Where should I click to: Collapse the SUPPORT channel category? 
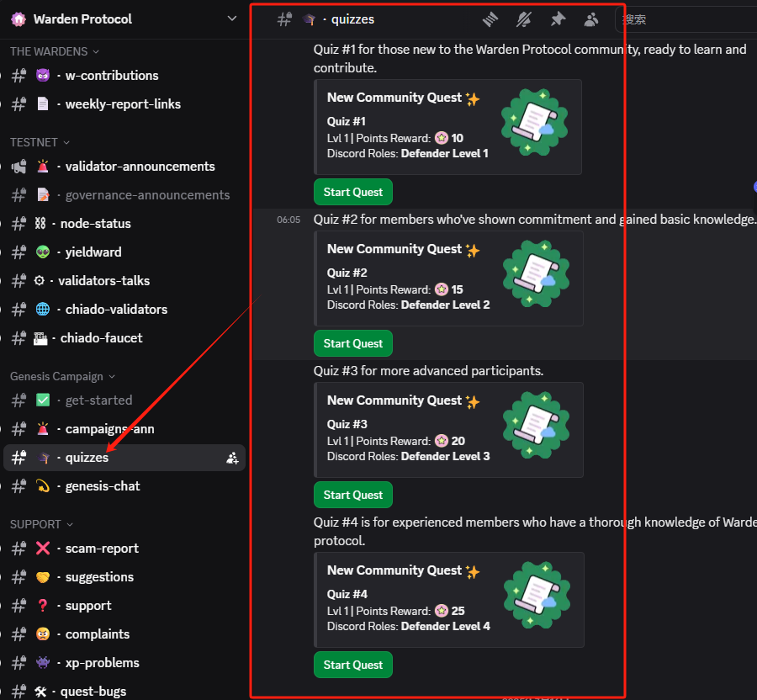coord(41,525)
